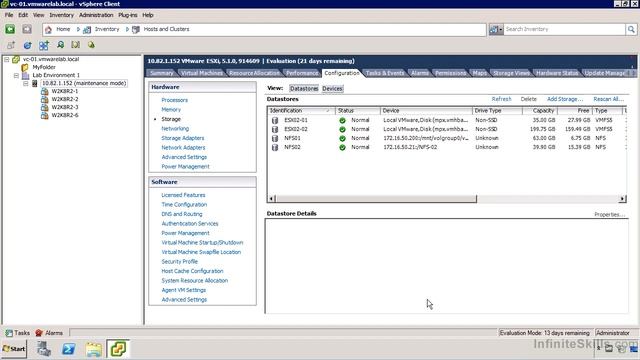Click the green magnifier toolbar icon

point(60,45)
